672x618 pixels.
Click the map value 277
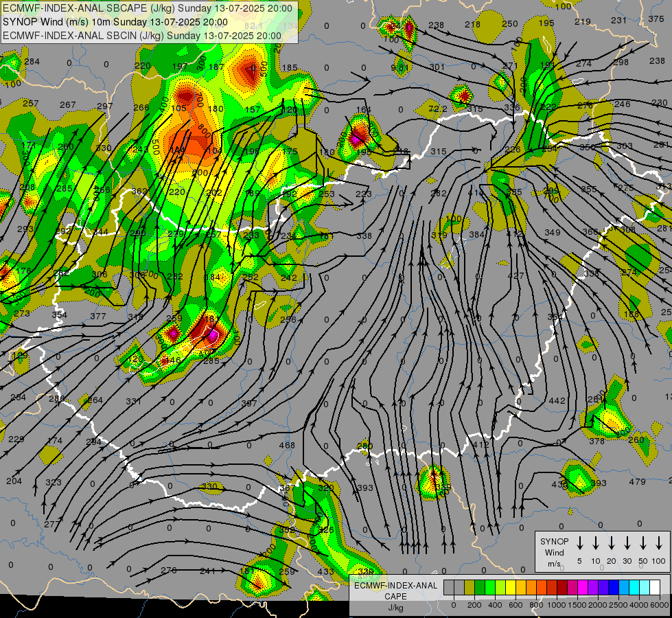[x=52, y=524]
